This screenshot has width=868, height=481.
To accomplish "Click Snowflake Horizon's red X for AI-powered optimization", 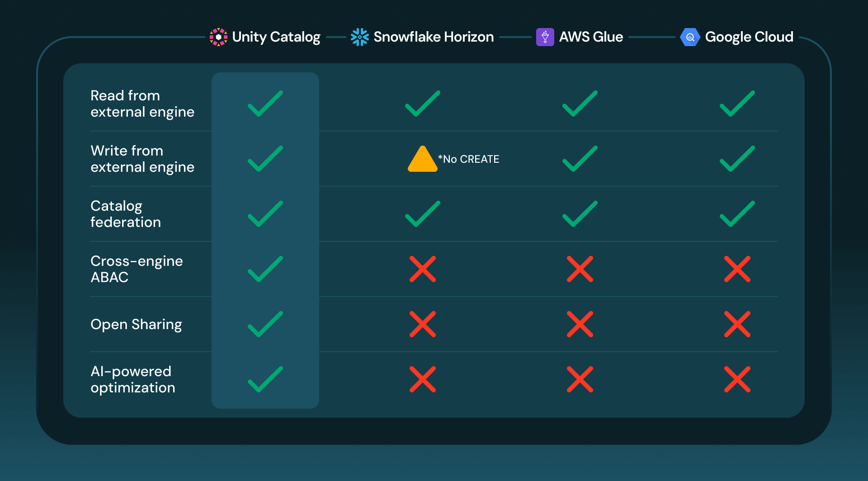I will coord(423,379).
